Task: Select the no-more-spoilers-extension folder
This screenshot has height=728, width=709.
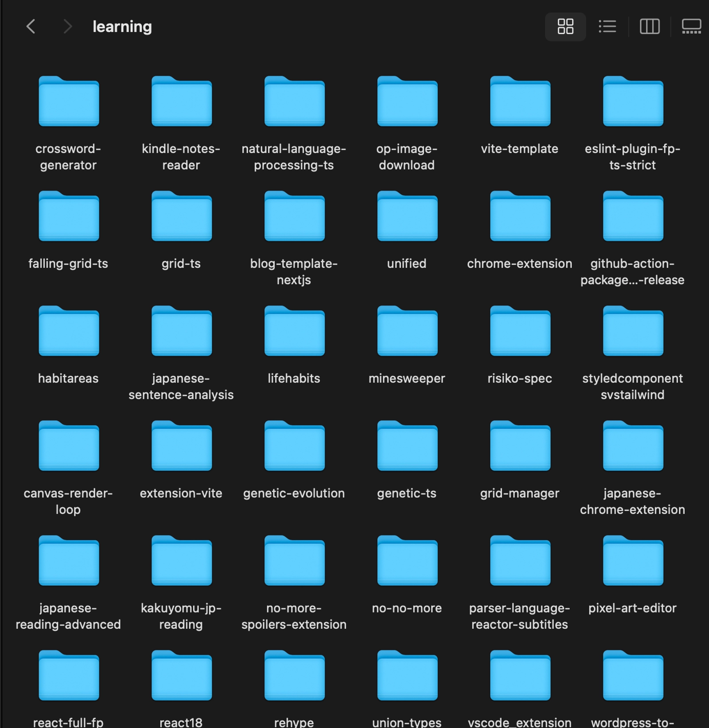Action: pyautogui.click(x=294, y=561)
